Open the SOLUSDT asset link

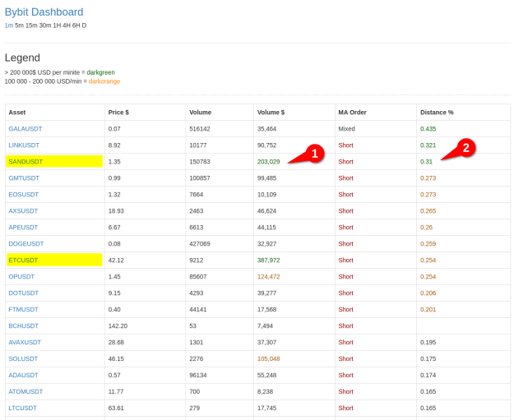23,358
